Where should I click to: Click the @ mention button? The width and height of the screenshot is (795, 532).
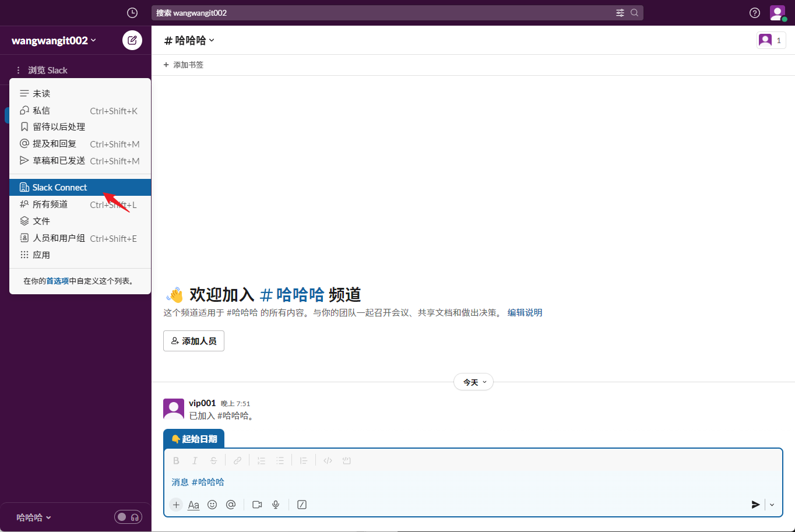click(x=231, y=505)
